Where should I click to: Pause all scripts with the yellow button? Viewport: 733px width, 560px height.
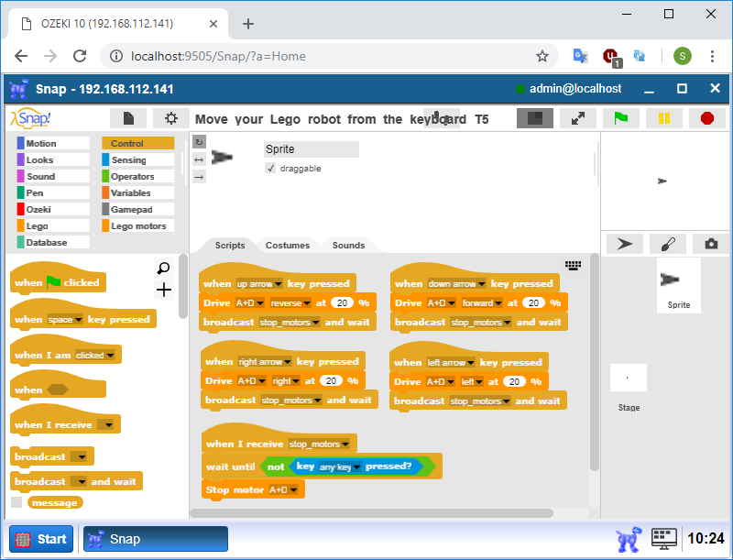(x=663, y=118)
